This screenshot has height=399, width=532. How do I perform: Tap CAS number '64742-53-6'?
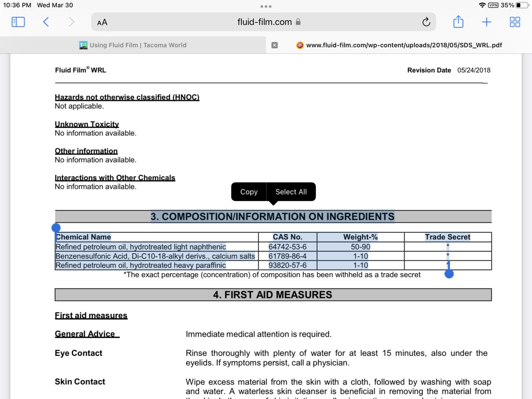(x=288, y=247)
